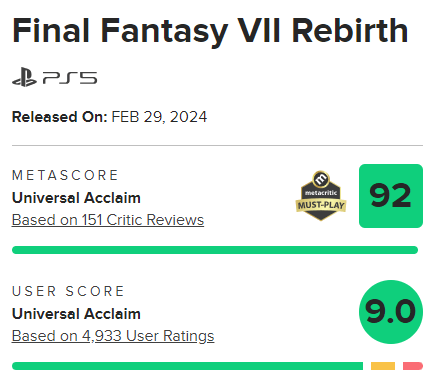Click the Metacritic Must-Play badge
This screenshot has width=436, height=389.
pyautogui.click(x=321, y=196)
